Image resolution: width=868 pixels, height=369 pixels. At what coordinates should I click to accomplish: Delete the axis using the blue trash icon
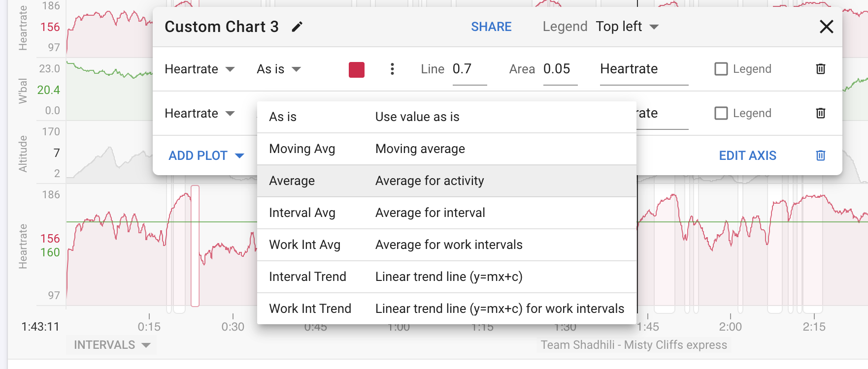[x=821, y=155]
